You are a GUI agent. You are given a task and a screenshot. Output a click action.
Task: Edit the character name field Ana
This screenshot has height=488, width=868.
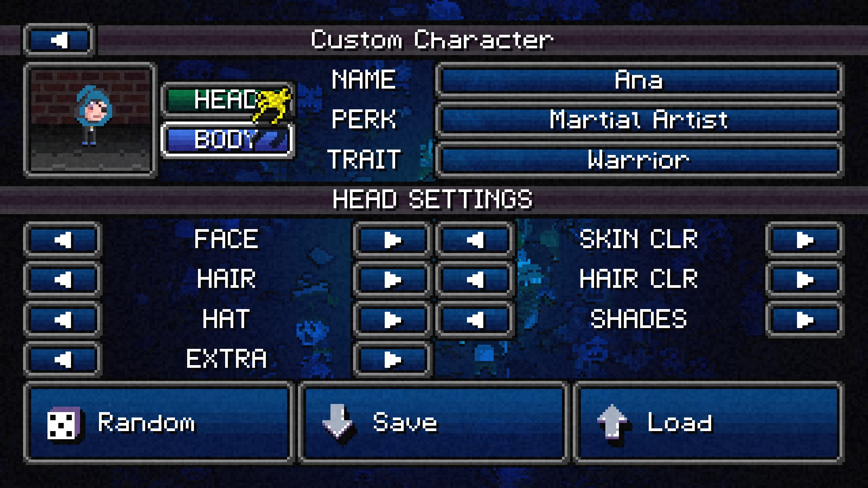[639, 80]
